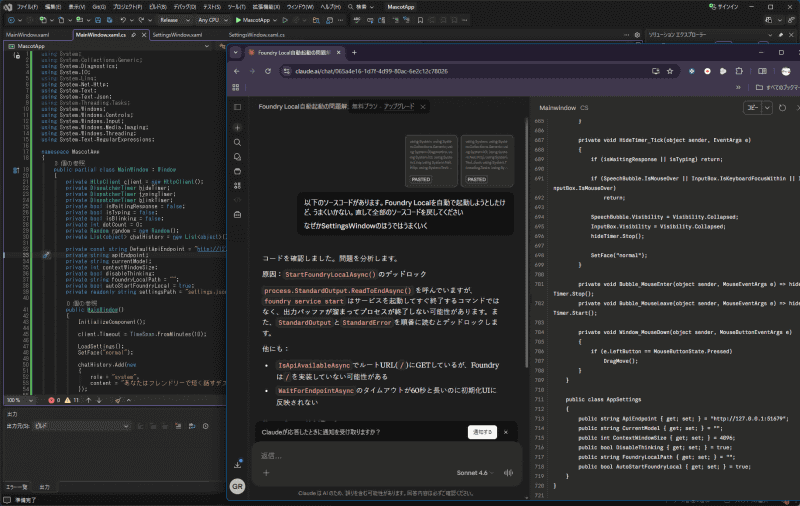Clear output pane icon in Output window
This screenshot has height=506, width=800.
coord(178,426)
